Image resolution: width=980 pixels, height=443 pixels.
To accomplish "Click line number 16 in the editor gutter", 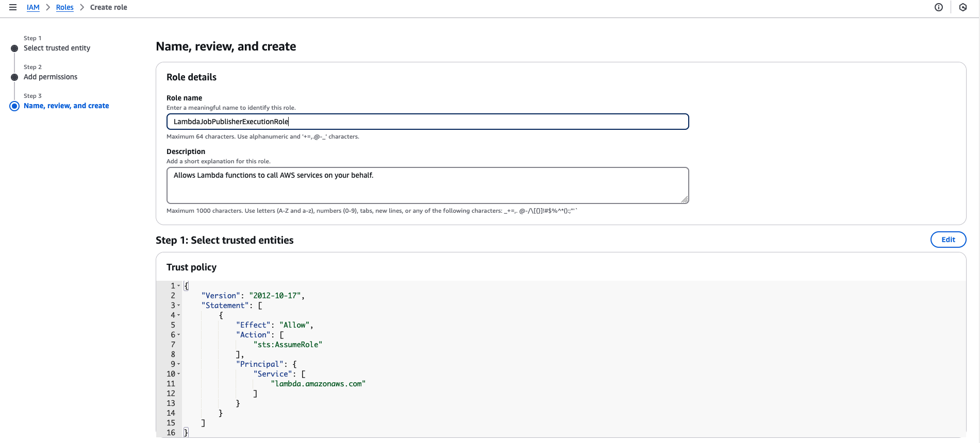I will pos(171,433).
